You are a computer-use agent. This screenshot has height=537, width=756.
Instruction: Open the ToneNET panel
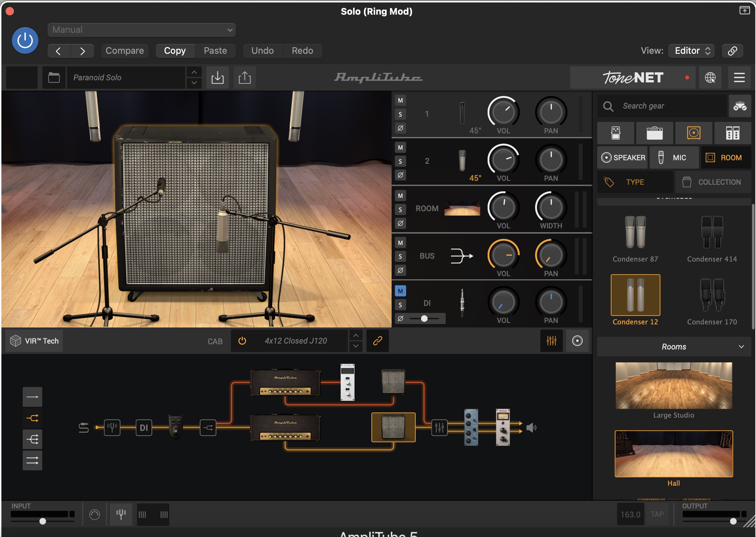[632, 78]
